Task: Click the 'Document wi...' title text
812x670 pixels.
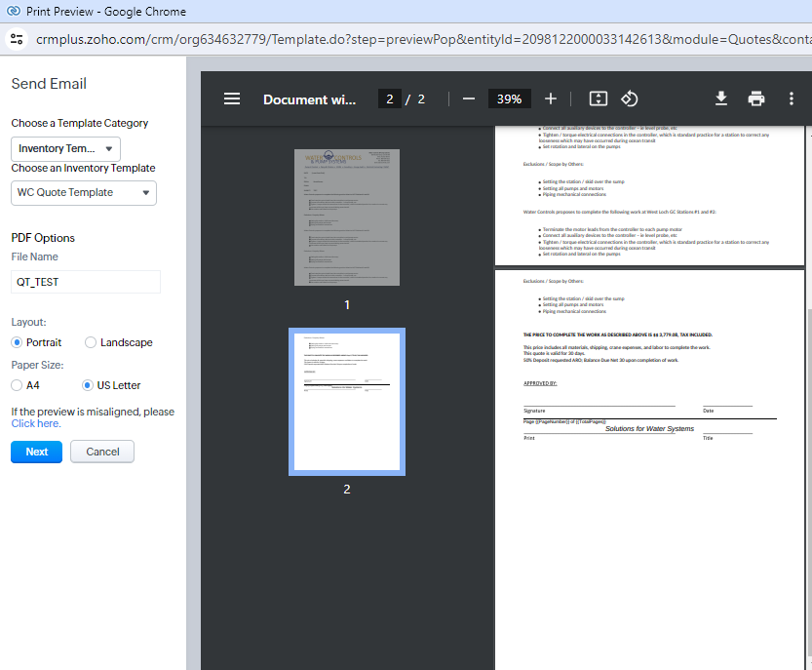Action: [x=309, y=99]
